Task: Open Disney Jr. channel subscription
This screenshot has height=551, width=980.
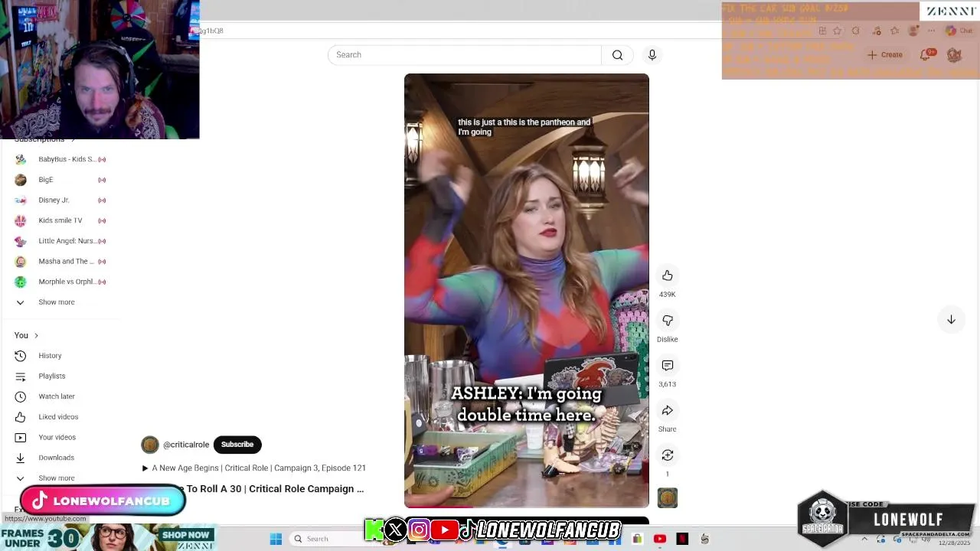Action: coord(61,201)
